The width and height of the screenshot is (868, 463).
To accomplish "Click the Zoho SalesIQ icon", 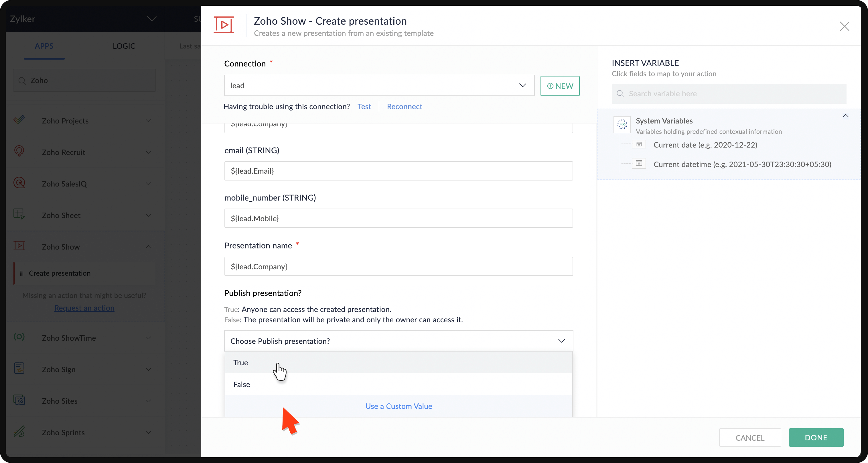I will click(x=19, y=183).
